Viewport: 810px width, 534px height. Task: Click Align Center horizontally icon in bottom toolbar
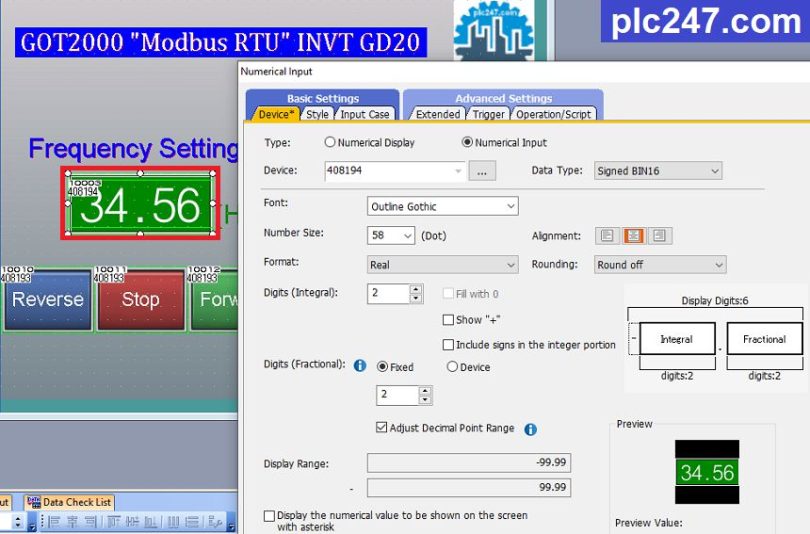72,522
